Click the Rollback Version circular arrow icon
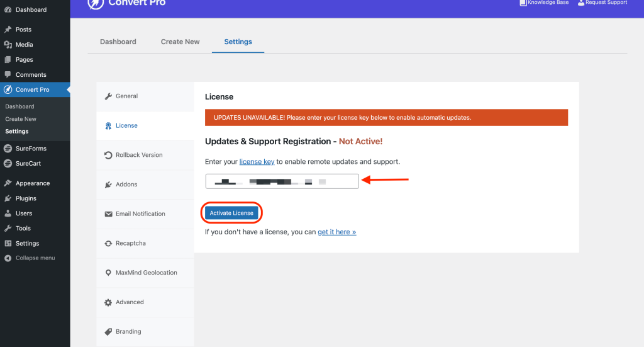This screenshot has width=644, height=347. pyautogui.click(x=108, y=155)
